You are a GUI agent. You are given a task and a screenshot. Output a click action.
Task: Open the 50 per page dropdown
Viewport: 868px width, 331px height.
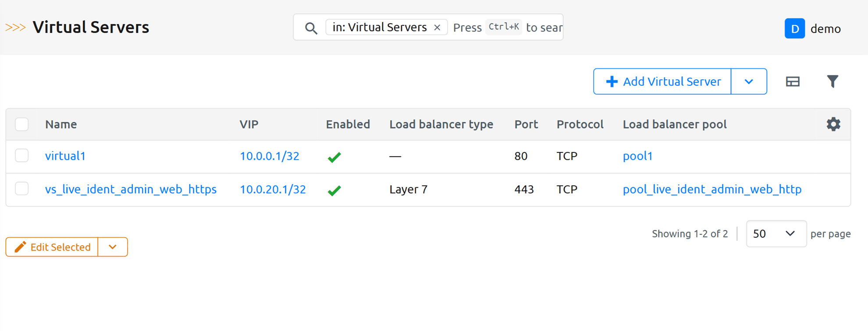pos(776,234)
